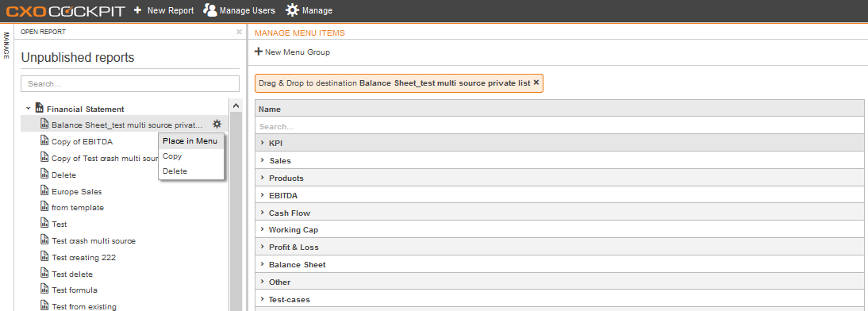
Task: Click the report icon beside Europe Sales
Action: pos(45,190)
